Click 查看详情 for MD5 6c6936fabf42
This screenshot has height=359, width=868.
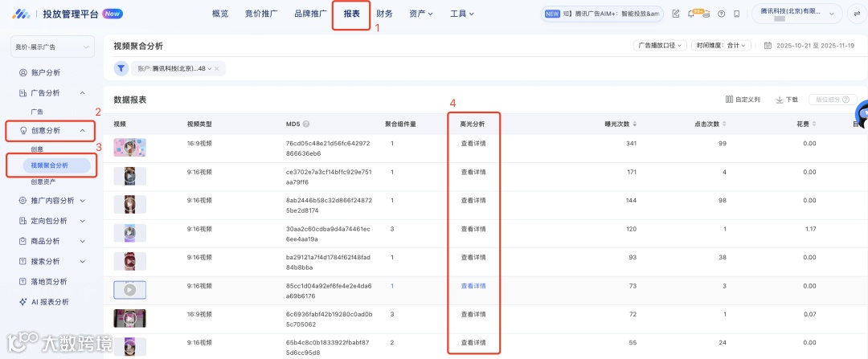[473, 314]
